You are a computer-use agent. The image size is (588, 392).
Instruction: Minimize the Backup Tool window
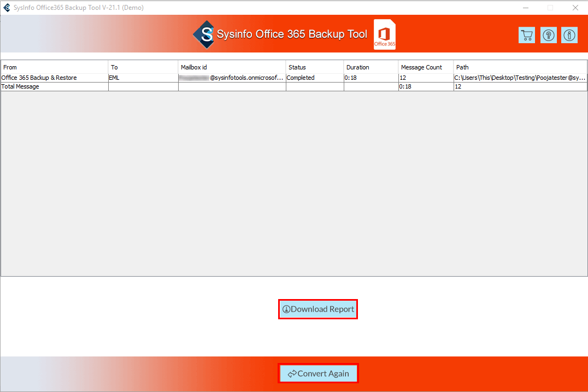click(525, 8)
